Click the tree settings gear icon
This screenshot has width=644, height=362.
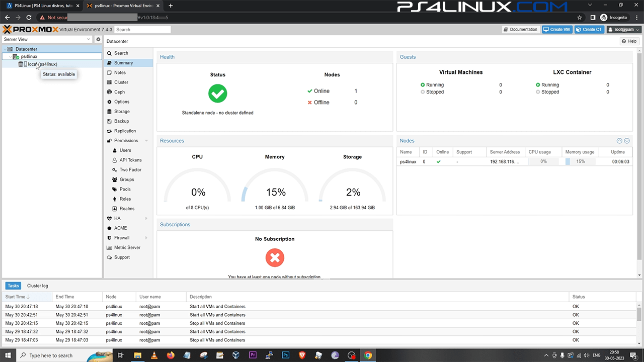click(x=98, y=39)
